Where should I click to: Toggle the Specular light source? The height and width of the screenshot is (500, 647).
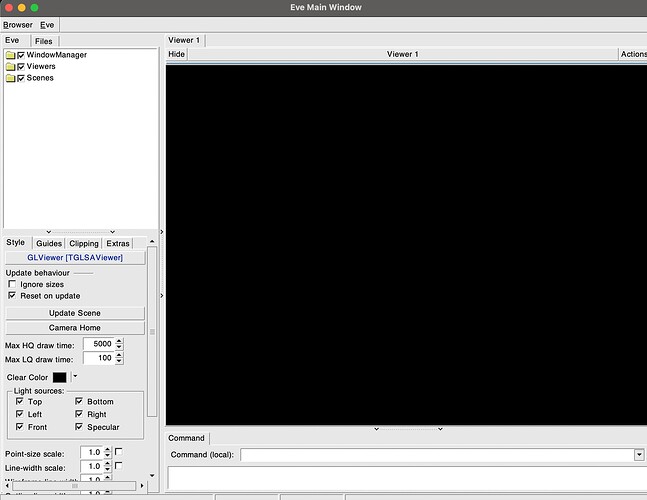(79, 427)
